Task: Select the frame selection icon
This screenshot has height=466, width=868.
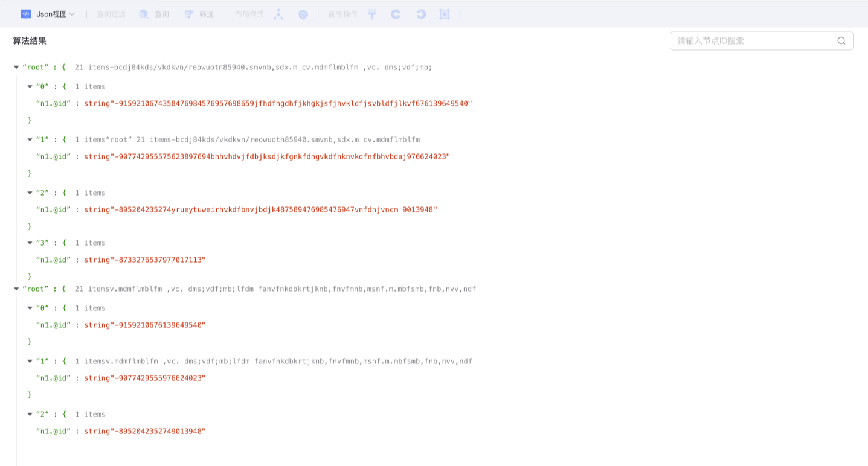Action: (x=445, y=14)
